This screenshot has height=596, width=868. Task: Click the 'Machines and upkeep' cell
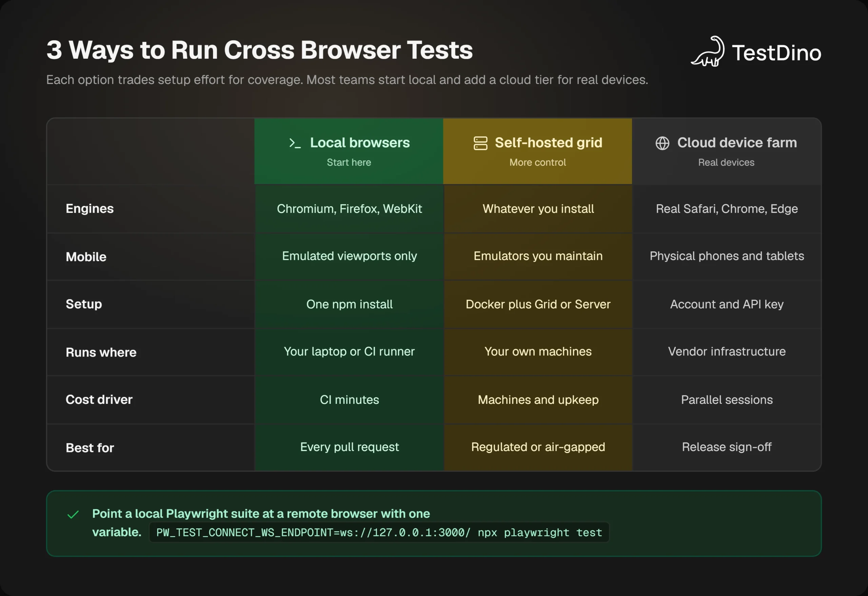(538, 399)
